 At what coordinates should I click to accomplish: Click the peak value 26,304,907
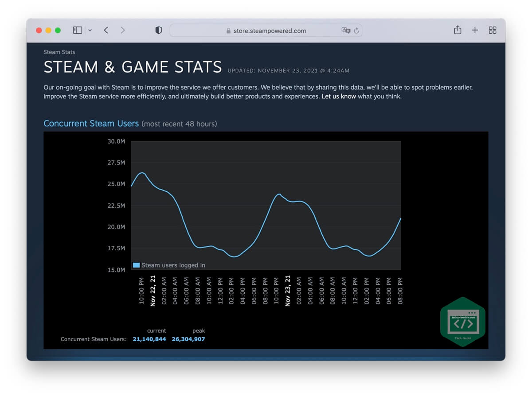[188, 339]
